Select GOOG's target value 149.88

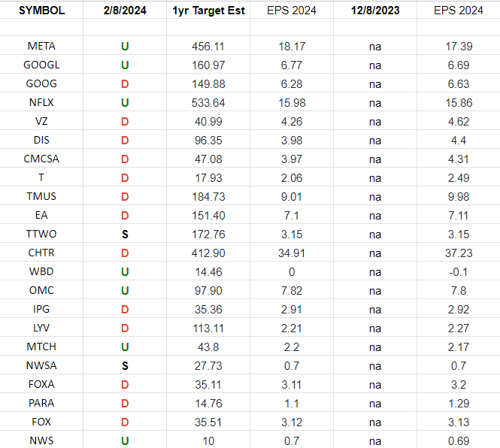pos(208,84)
